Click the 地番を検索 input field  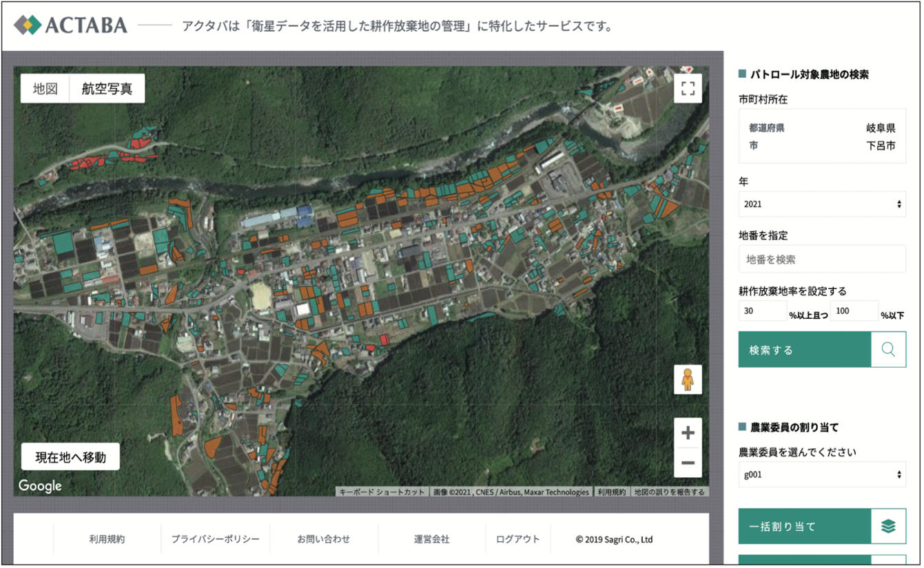pyautogui.click(x=821, y=259)
